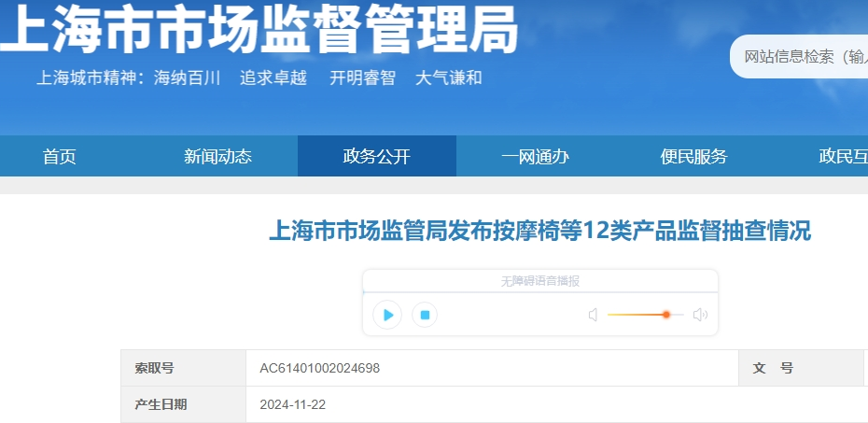The image size is (868, 423).
Task: Adjust the audio volume slider
Action: point(646,315)
